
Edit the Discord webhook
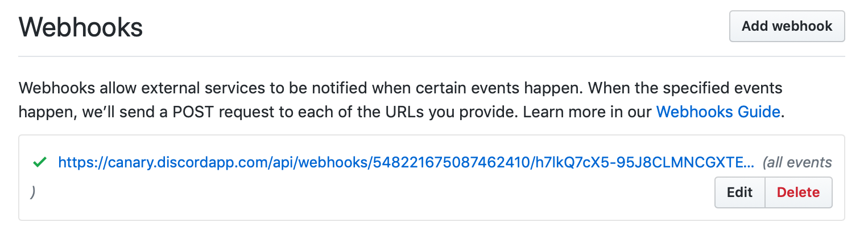[739, 192]
